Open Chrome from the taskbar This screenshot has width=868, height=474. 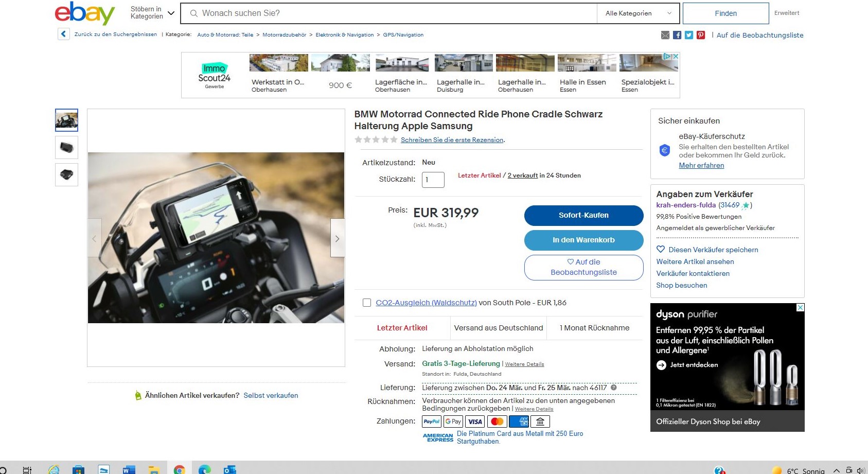pyautogui.click(x=179, y=469)
